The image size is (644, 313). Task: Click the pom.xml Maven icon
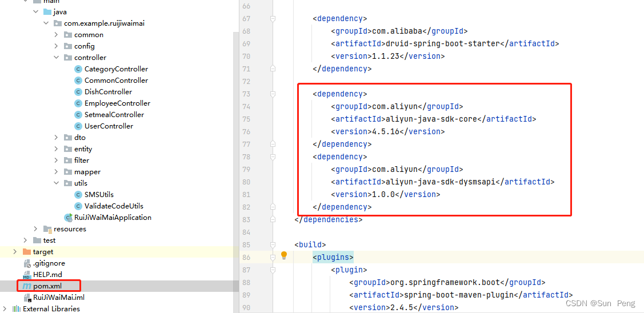pyautogui.click(x=27, y=286)
